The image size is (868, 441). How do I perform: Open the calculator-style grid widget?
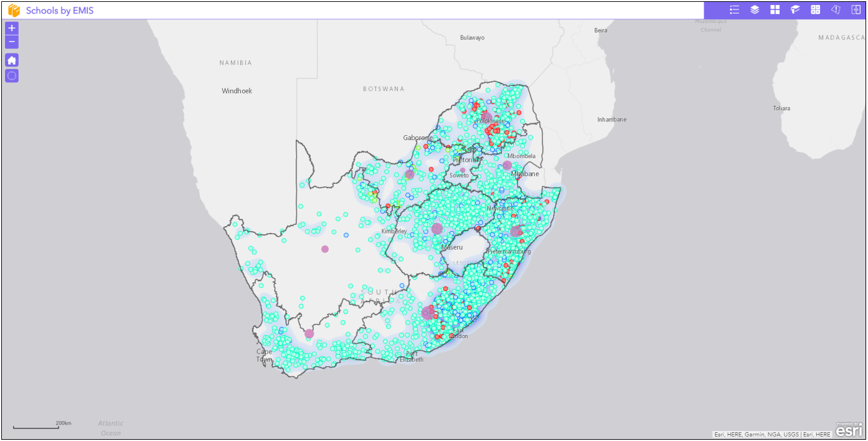[815, 10]
